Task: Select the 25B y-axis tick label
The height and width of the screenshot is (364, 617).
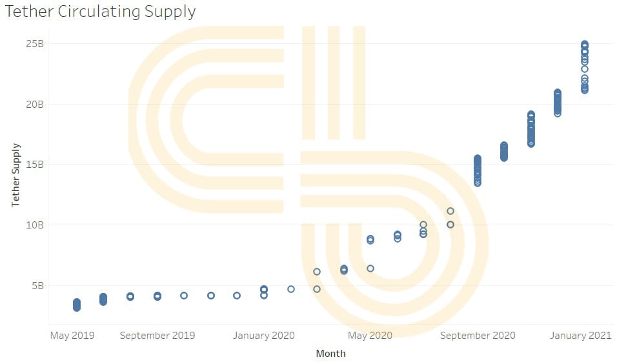Action: pyautogui.click(x=35, y=44)
